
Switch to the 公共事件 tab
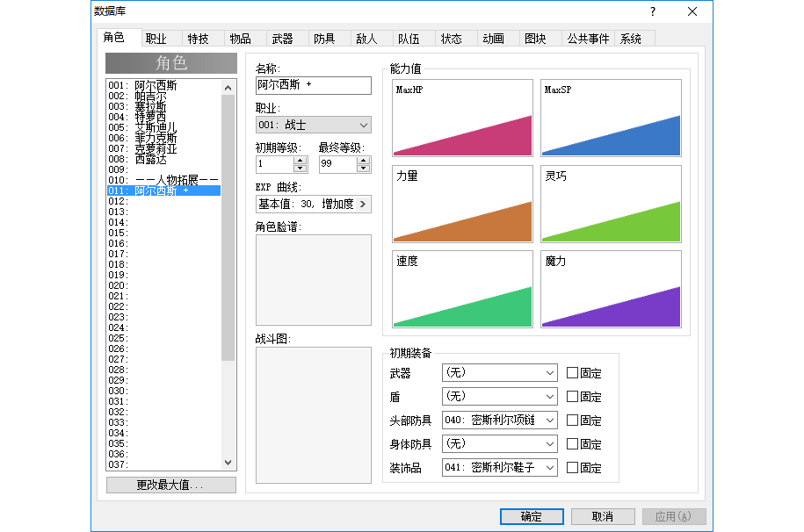pyautogui.click(x=588, y=39)
